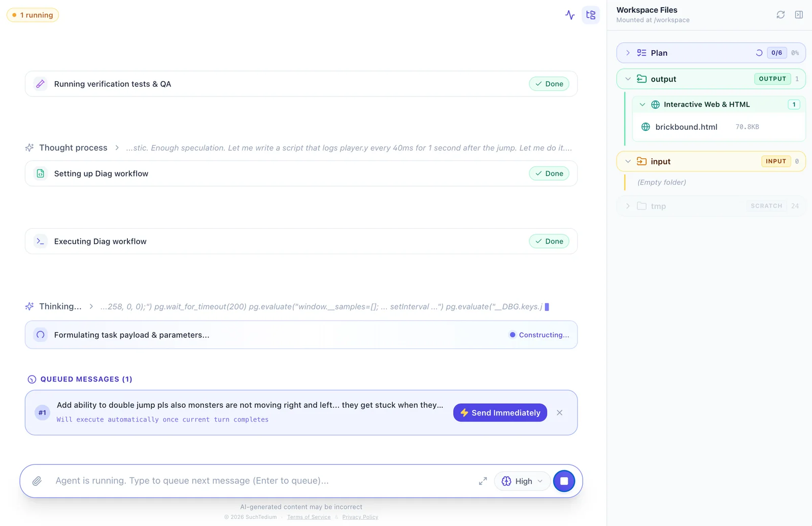Click the OUTPUT tag on output folder
812x526 pixels.
pos(772,79)
